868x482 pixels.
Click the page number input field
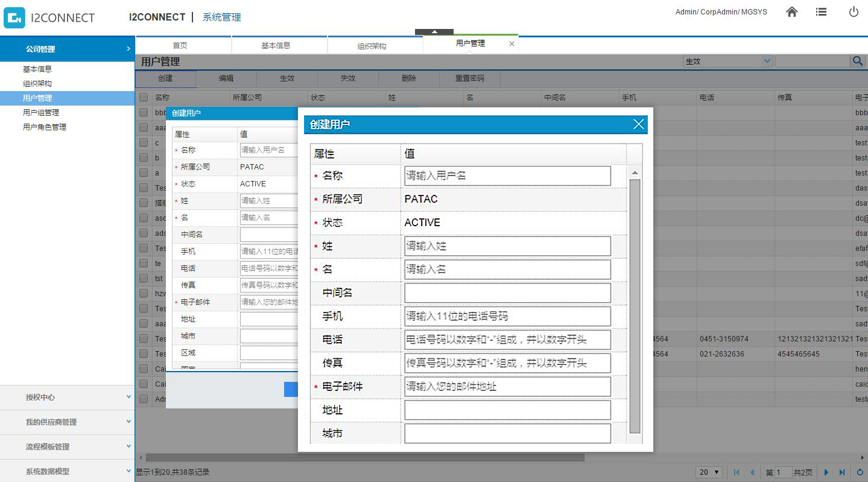coord(784,472)
